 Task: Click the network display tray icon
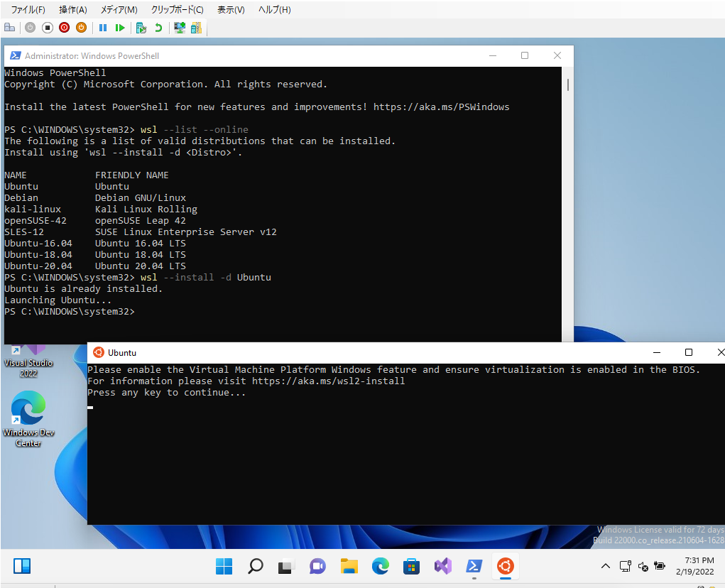(625, 566)
